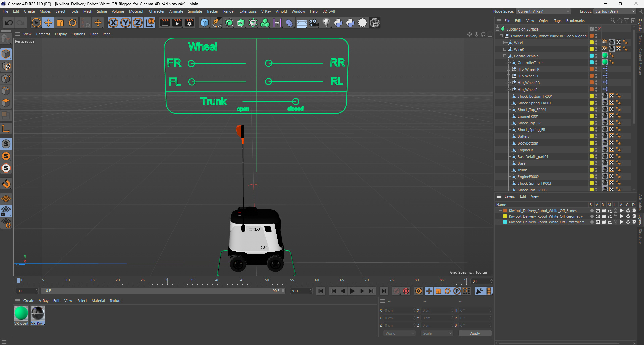Click Render View clapperboard icon
This screenshot has height=345, width=644.
pos(165,23)
